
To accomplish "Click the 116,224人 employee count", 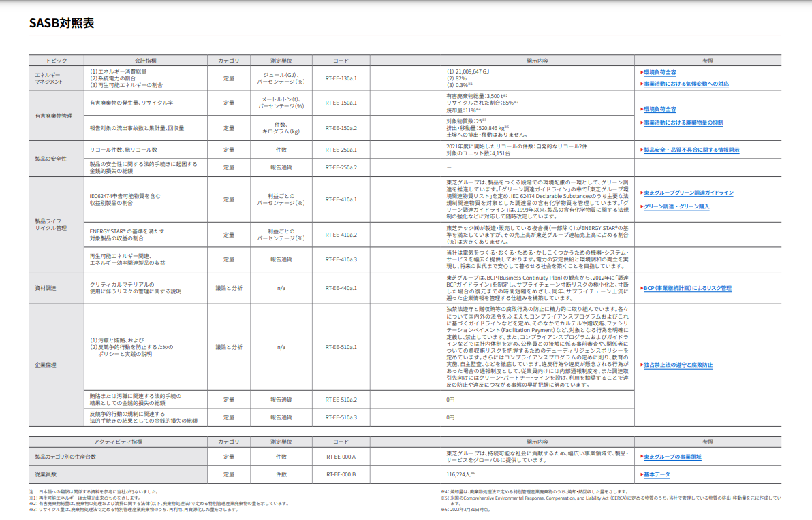I will point(460,474).
